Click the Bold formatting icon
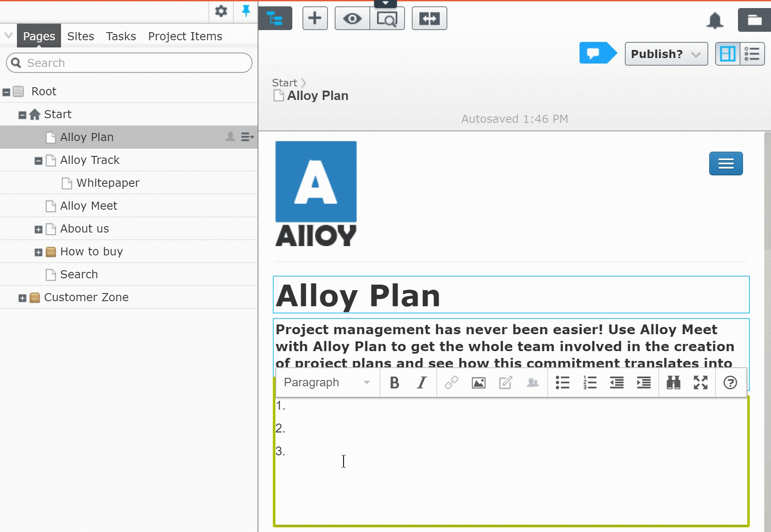 (394, 383)
